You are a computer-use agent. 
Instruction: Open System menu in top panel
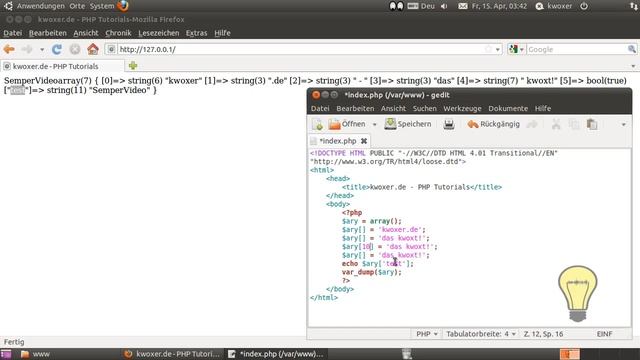click(x=102, y=6)
